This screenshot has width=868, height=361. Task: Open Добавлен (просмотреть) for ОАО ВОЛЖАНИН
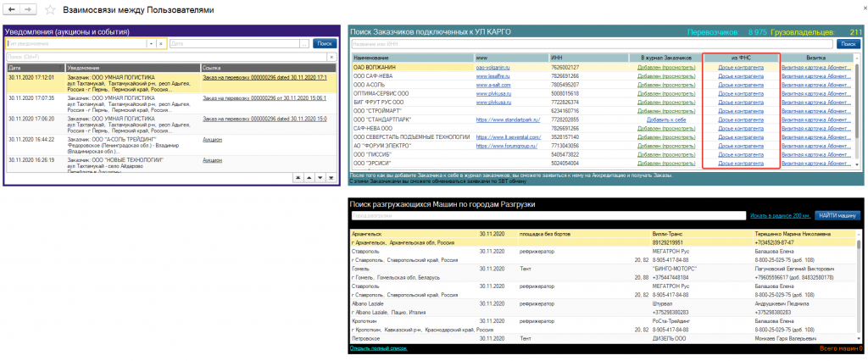[666, 67]
